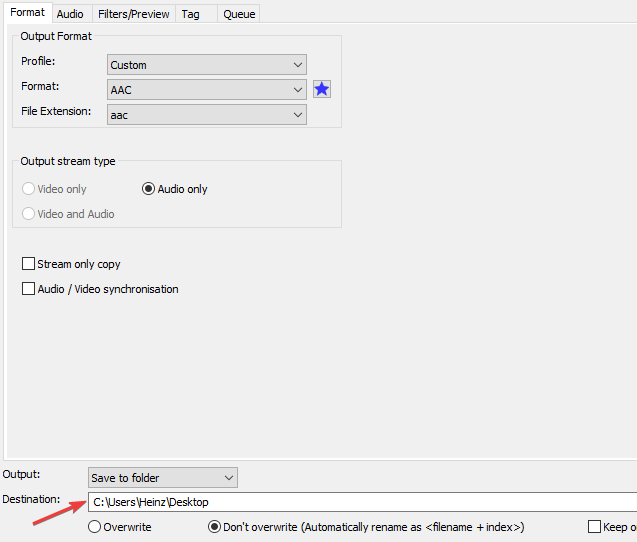Choose the Video only radio option

click(29, 189)
